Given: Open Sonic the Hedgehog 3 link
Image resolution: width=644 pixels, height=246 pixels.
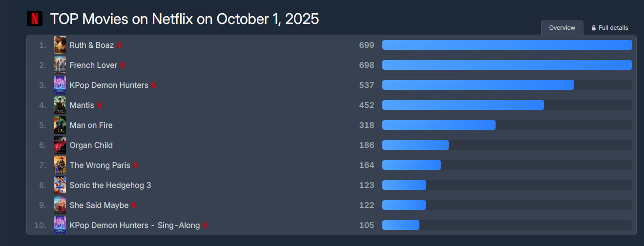Looking at the screenshot, I should (110, 185).
